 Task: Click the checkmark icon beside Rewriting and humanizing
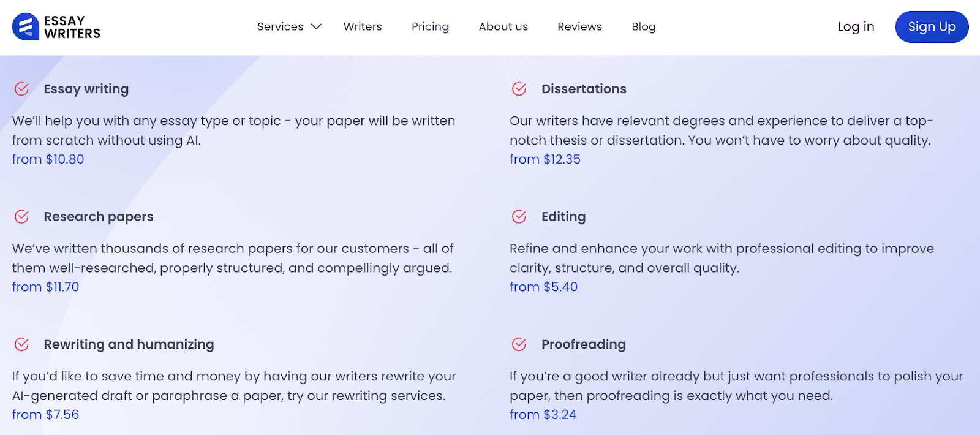point(21,344)
